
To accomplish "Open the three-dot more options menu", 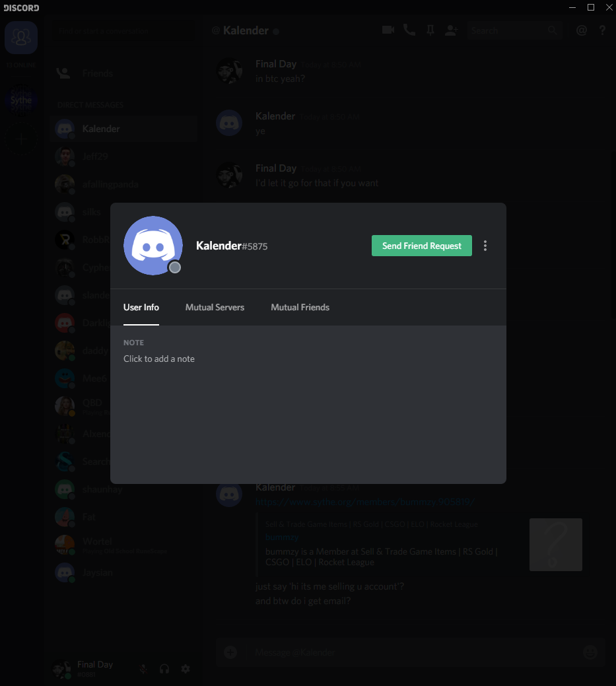I will 485,246.
